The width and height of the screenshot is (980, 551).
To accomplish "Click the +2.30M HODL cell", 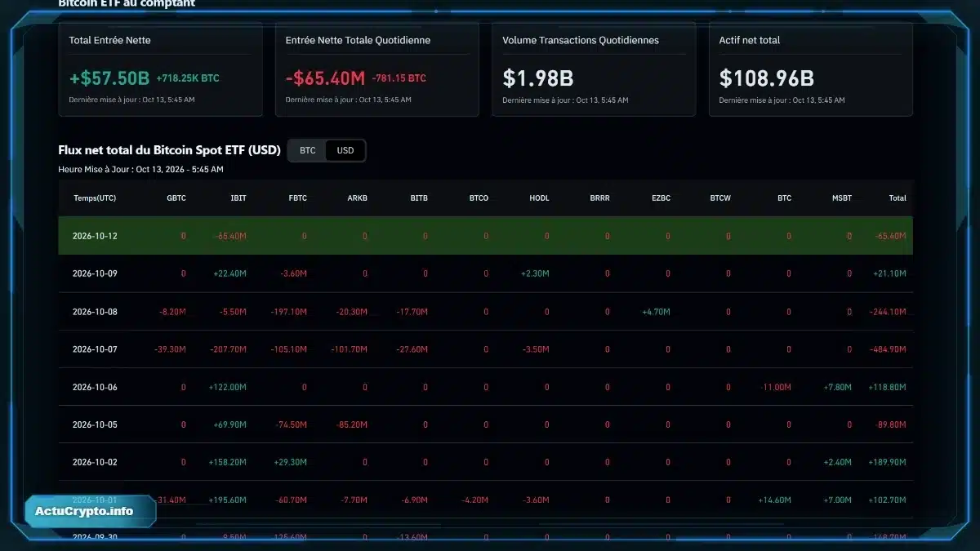I will click(x=535, y=273).
